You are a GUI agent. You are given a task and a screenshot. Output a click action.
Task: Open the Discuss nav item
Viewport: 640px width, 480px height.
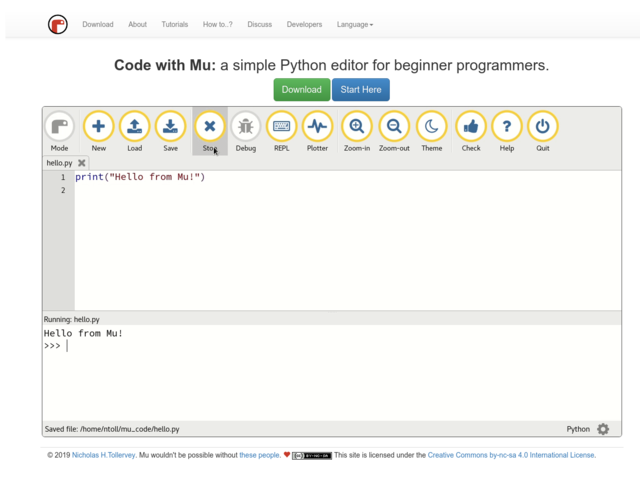[260, 24]
